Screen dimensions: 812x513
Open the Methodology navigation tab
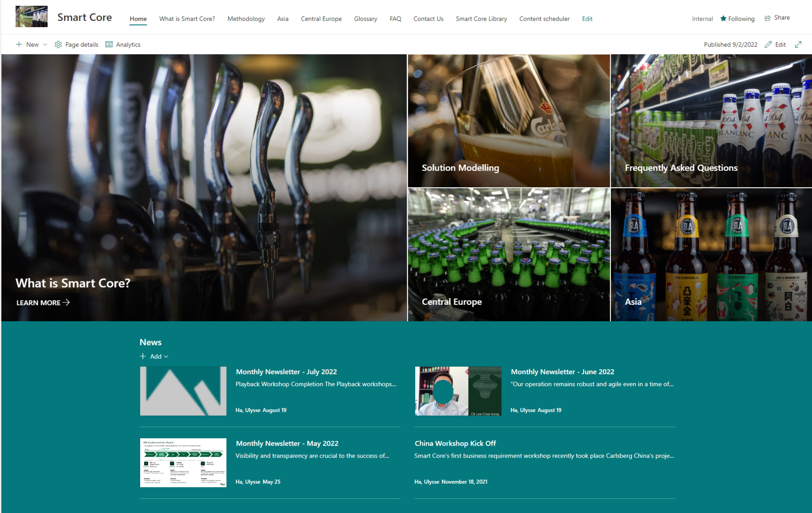point(246,19)
